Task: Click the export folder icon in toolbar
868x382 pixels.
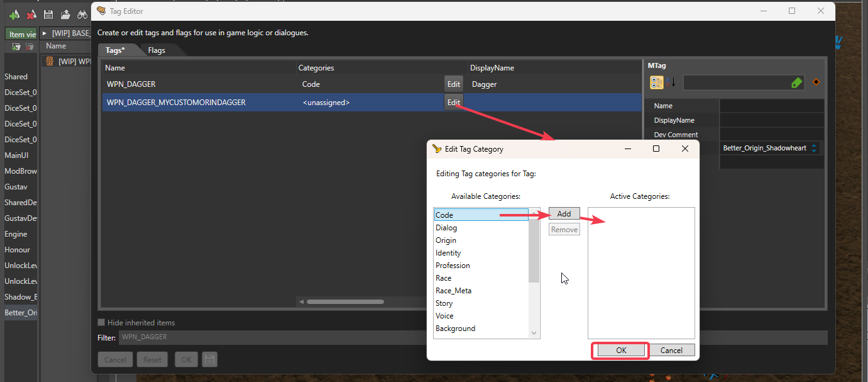Action: coord(65,14)
